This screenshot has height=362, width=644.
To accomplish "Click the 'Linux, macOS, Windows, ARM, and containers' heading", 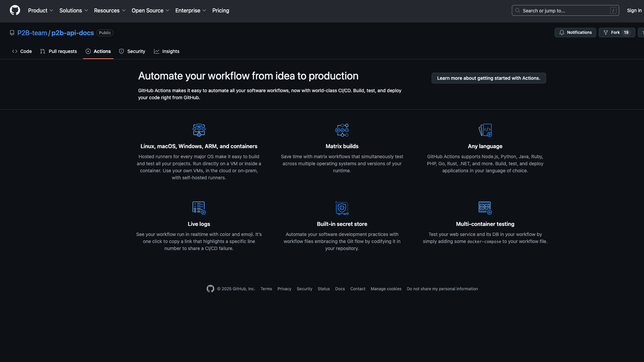I will coord(199,146).
